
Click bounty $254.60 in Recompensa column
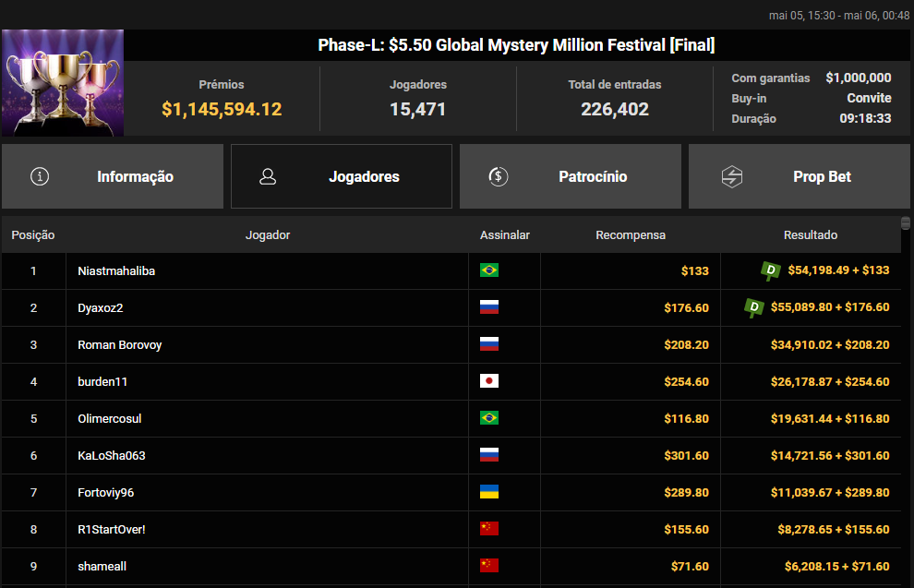687,382
